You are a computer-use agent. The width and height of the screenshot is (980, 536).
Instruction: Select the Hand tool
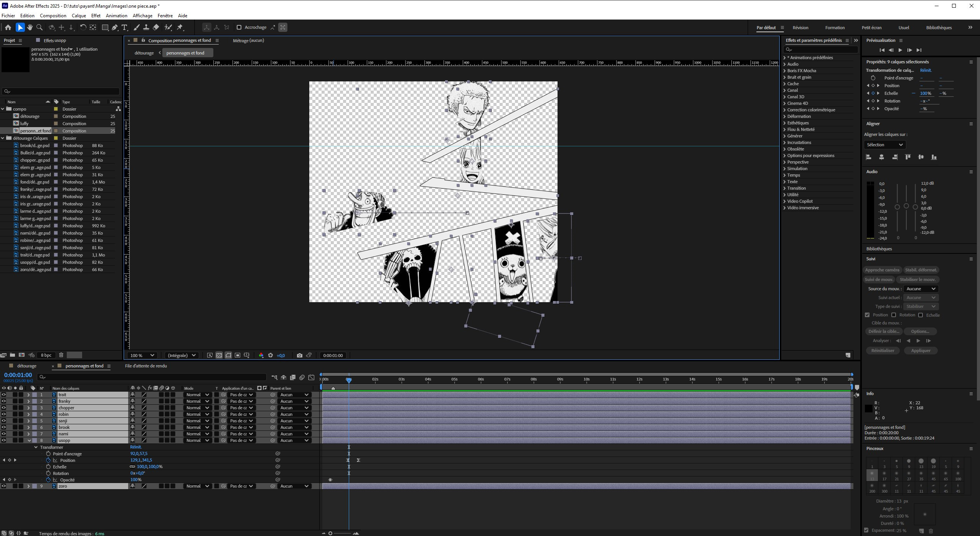click(x=30, y=27)
